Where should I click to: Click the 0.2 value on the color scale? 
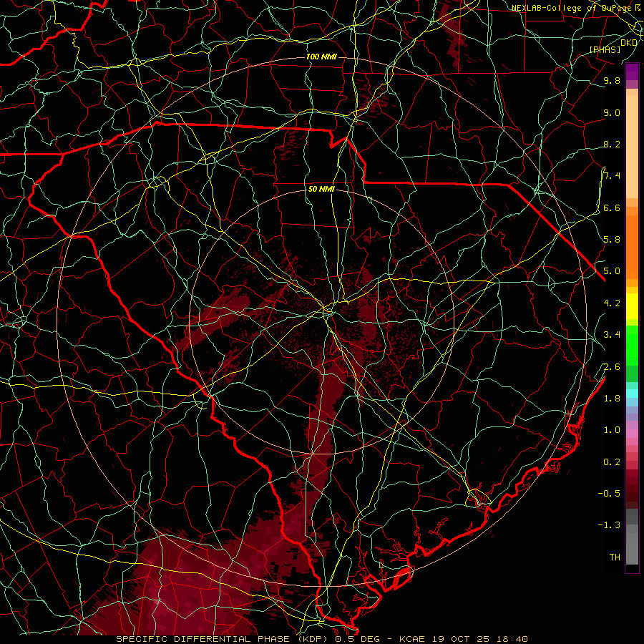[612, 462]
